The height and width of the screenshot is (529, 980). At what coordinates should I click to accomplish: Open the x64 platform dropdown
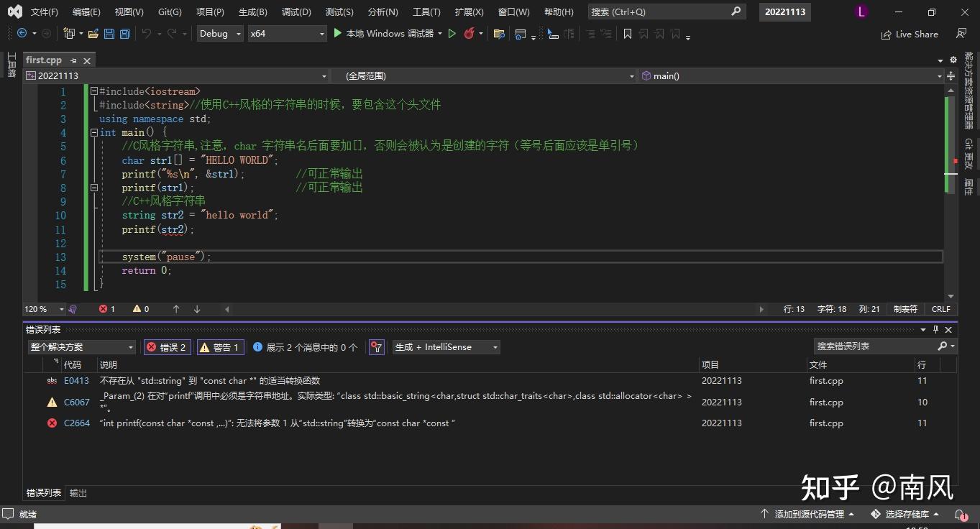(288, 34)
